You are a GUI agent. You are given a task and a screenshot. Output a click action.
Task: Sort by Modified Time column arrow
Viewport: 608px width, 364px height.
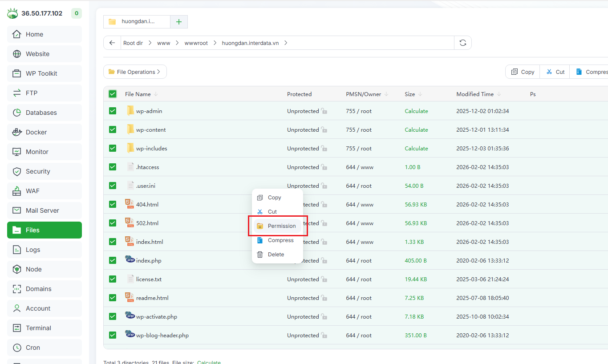(x=499, y=94)
